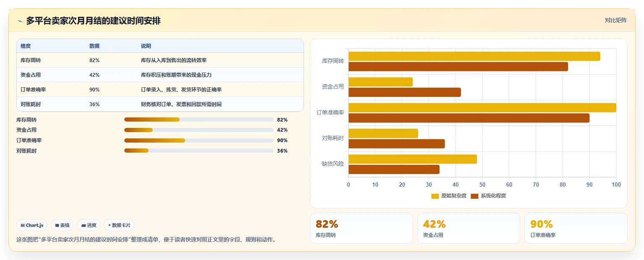
Task: Click the lightning icon beside the title
Action: (x=20, y=21)
